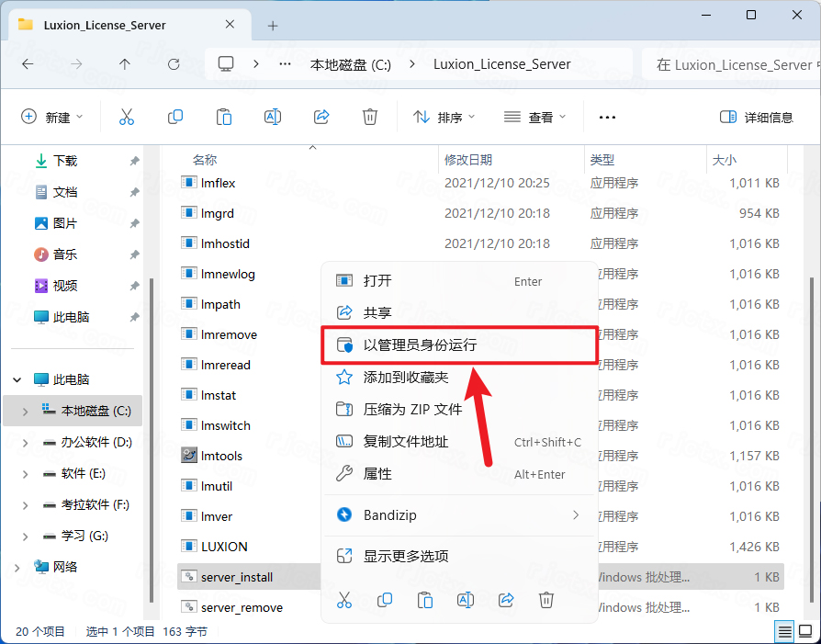Open the Bandizip submenu
Screen dimensions: 821x644
pos(459,515)
